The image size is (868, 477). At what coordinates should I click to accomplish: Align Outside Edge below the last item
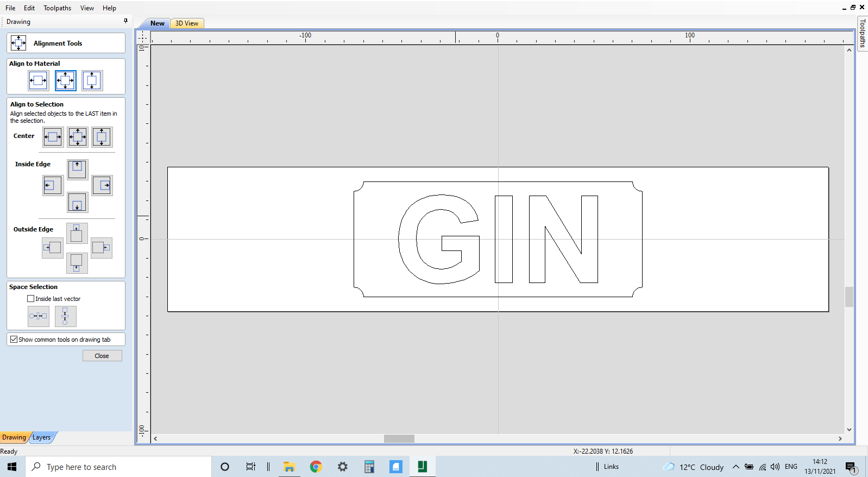point(77,263)
